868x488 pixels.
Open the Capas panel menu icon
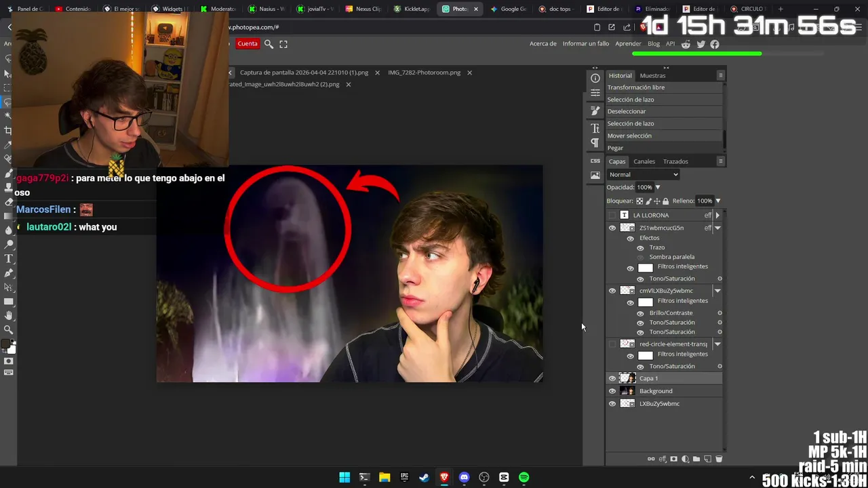[721, 161]
